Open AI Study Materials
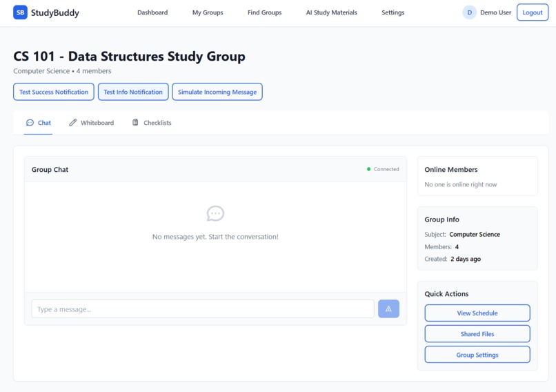556x392 pixels. pyautogui.click(x=332, y=12)
